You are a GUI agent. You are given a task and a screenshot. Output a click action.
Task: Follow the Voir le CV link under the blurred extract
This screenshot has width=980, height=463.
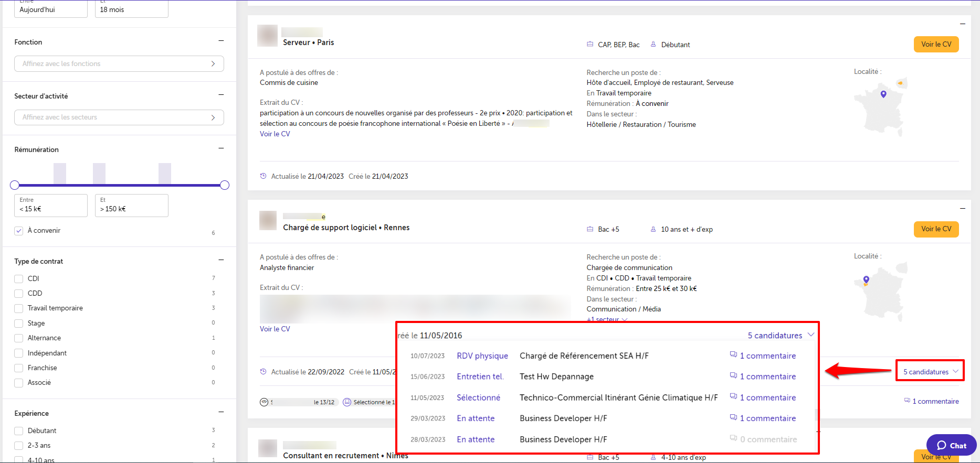[275, 329]
